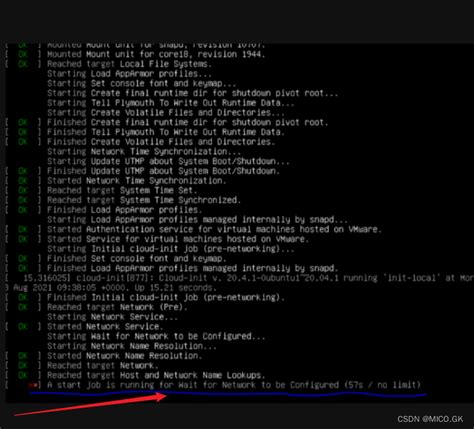Viewport: 474px width, 429px height.
Task: Click the cloud-init version log line
Action: coord(238,283)
